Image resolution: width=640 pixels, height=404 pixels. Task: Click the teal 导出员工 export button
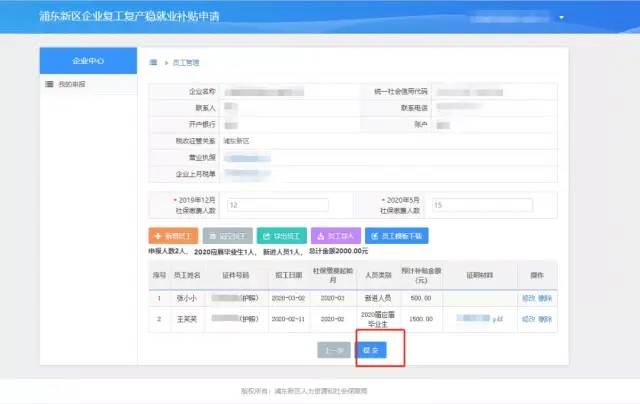281,236
